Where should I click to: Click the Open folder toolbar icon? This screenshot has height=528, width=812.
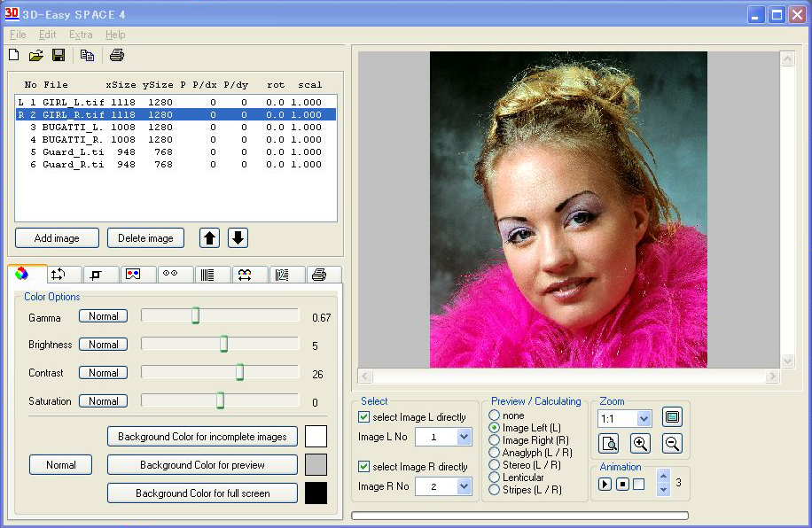[36, 56]
